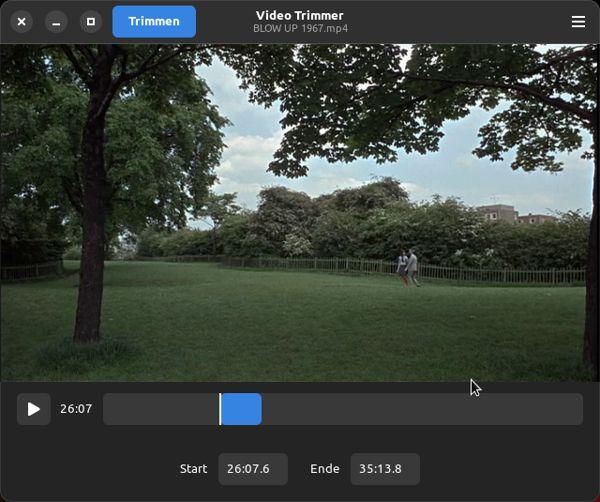Click the 26:07 current time label
This screenshot has width=600, height=502.
click(76, 409)
